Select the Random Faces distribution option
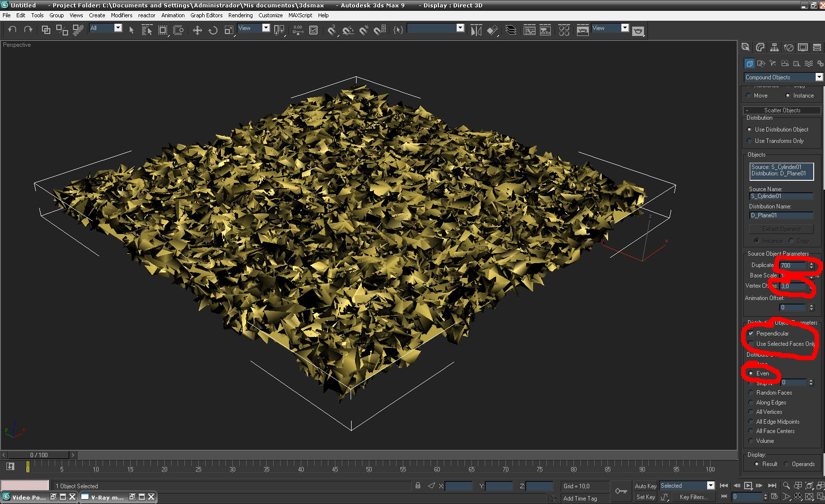The width and height of the screenshot is (825, 504). pyautogui.click(x=770, y=393)
